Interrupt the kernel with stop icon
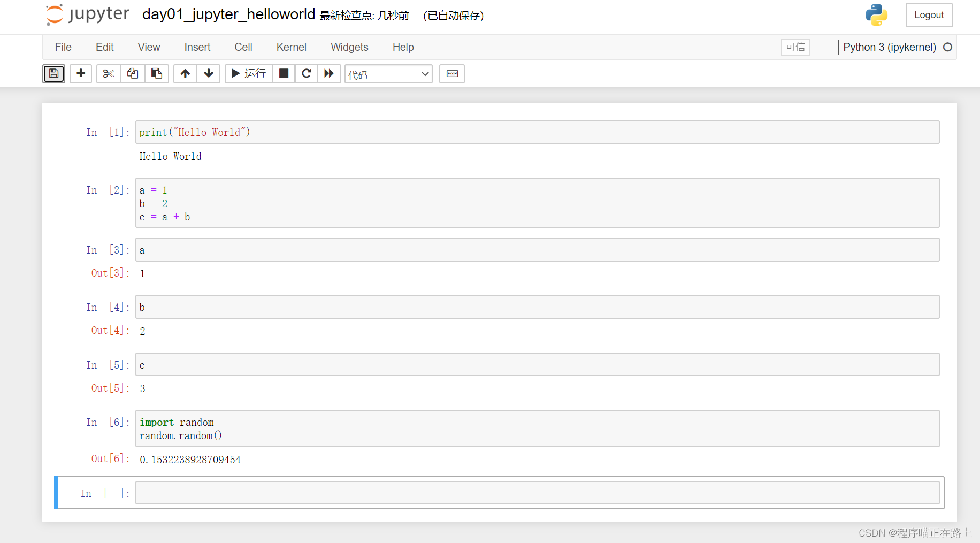Screen dimensions: 980x543 pyautogui.click(x=284, y=74)
